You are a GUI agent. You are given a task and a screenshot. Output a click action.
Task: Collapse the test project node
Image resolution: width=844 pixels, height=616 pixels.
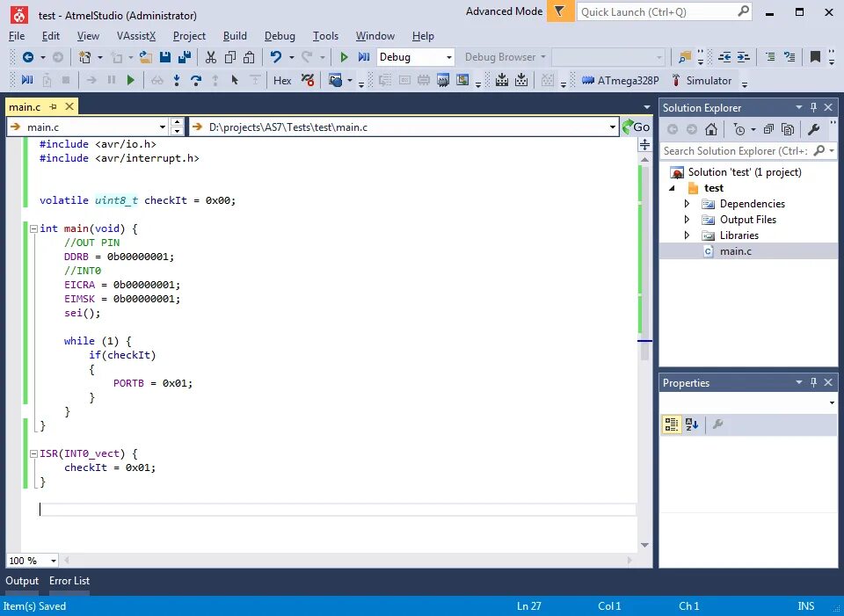(673, 188)
